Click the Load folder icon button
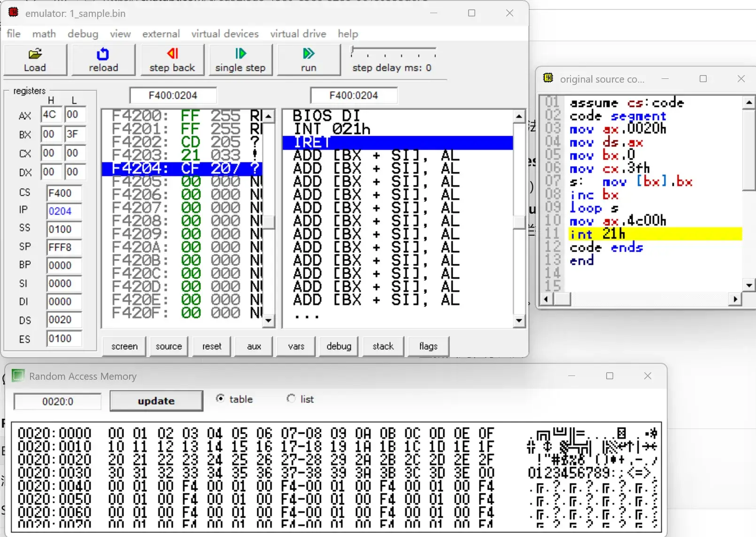756x537 pixels. pos(35,60)
